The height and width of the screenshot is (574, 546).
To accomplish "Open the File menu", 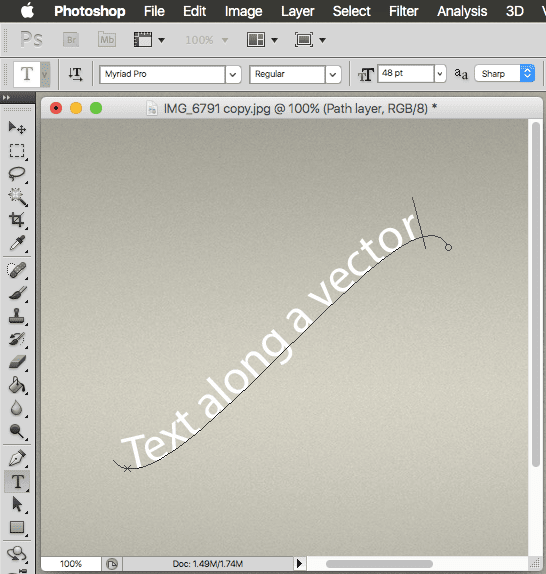I will coord(154,11).
